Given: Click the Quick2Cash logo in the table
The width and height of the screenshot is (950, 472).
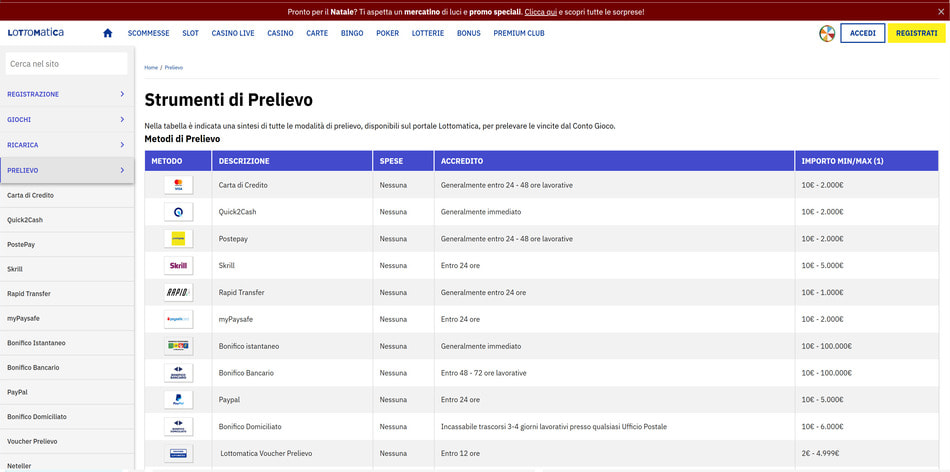Looking at the screenshot, I should coord(178,212).
